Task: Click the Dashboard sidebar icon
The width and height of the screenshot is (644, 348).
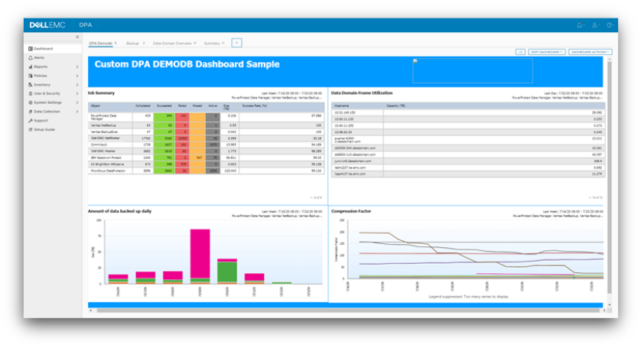Action: pos(31,48)
